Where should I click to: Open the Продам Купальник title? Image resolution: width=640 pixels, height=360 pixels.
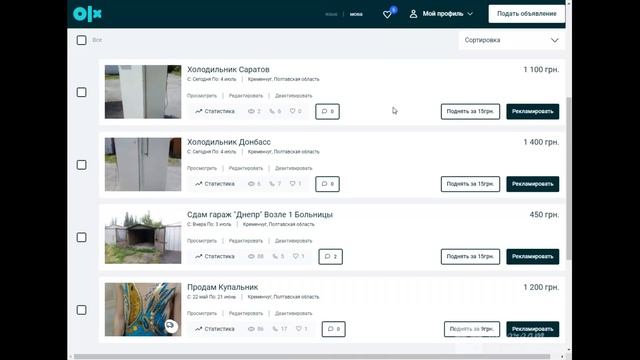222,287
